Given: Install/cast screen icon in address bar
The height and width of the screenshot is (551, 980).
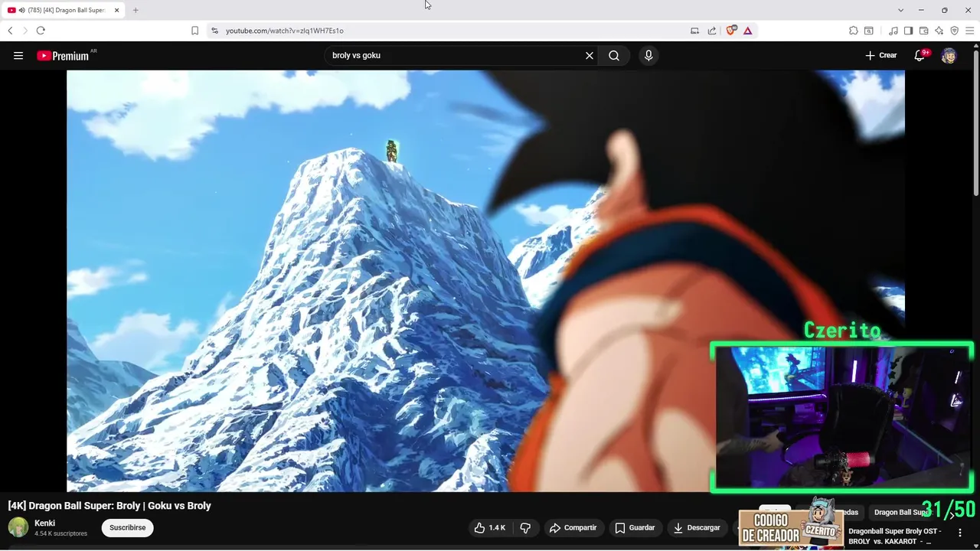Looking at the screenshot, I should [x=694, y=31].
